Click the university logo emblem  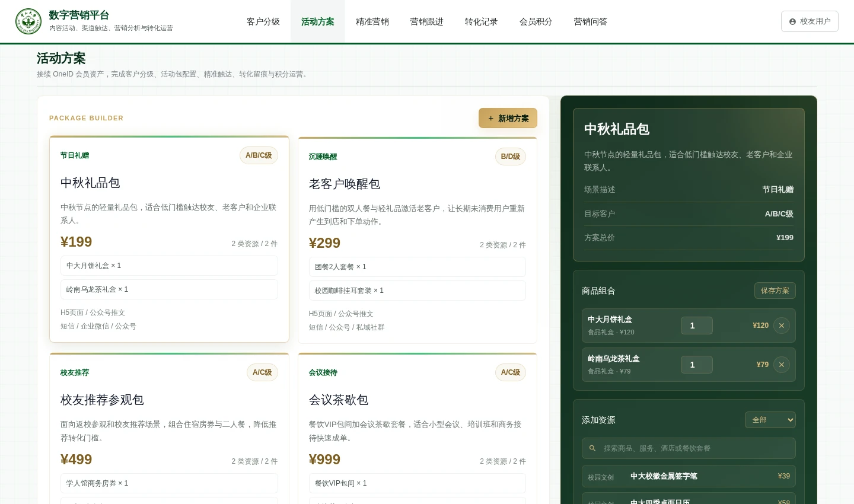[x=28, y=21]
